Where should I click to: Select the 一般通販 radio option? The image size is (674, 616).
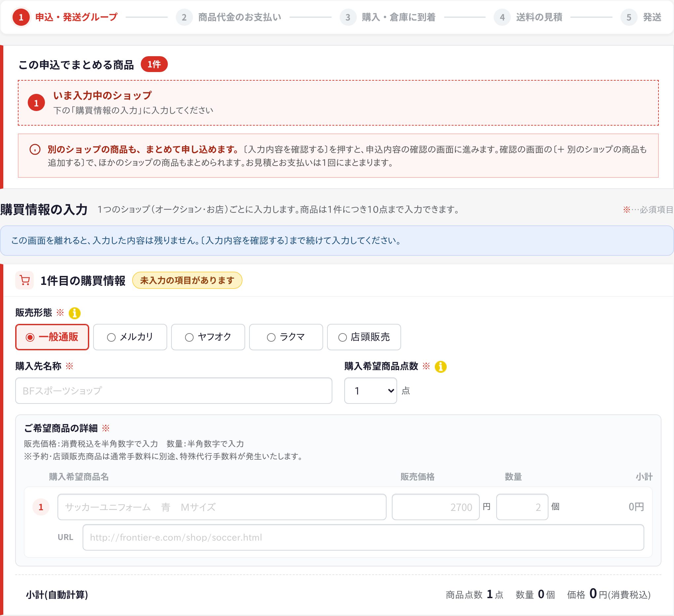tap(52, 337)
